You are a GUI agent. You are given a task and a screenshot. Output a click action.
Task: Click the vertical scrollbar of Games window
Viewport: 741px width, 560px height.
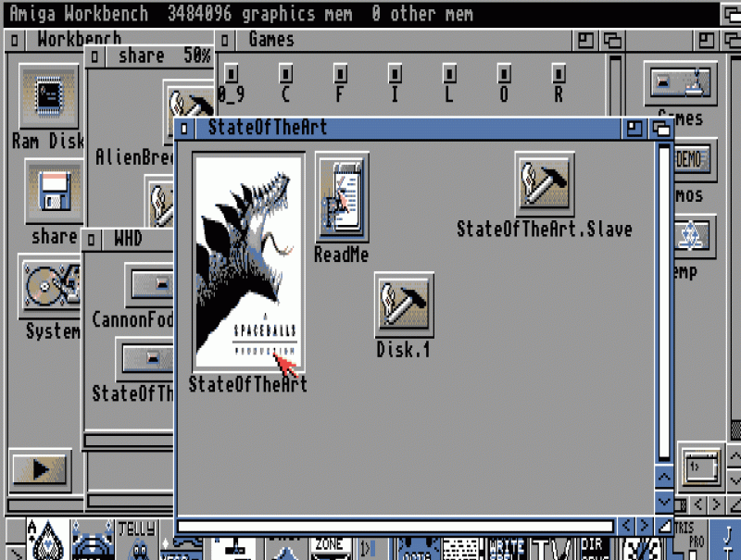click(615, 85)
